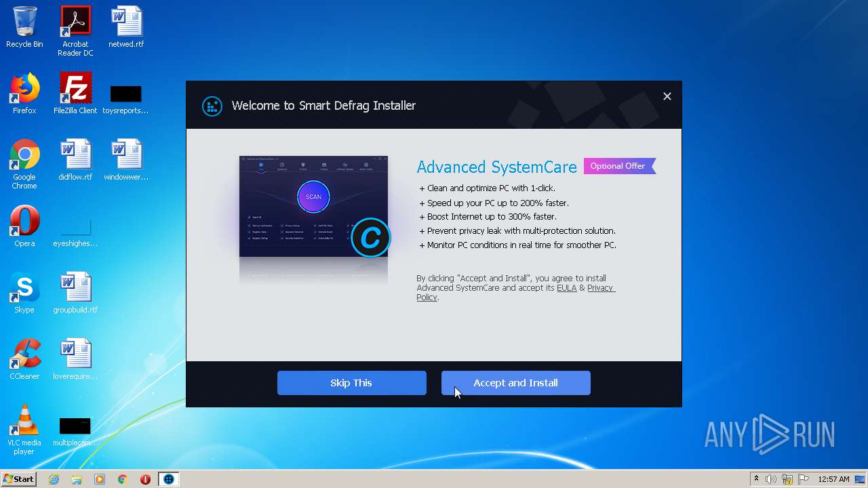
Task: Click the volume speaker tray icon
Action: 771,479
